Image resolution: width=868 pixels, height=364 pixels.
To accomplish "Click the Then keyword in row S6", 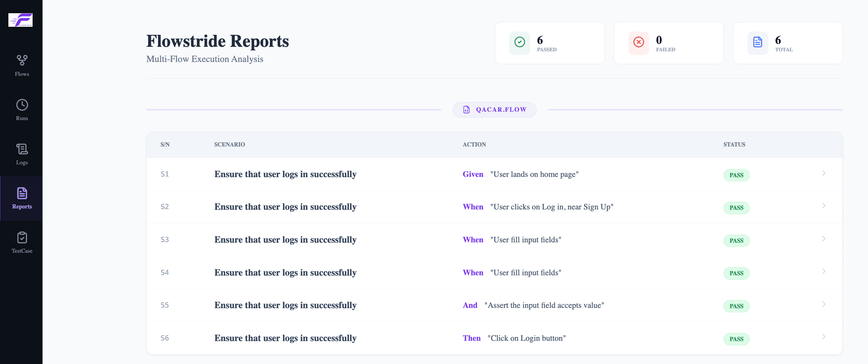I will coord(471,339).
